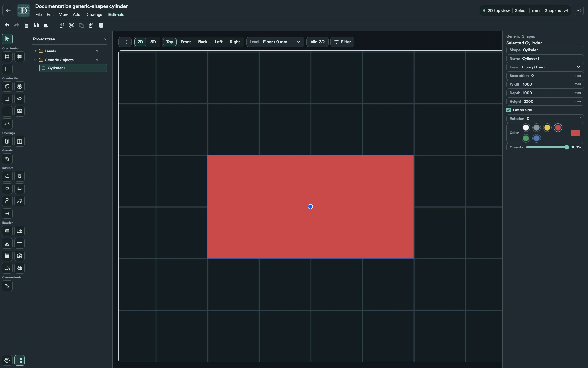Screen dimensions: 588x368
Task: Pick the yellow color swatch
Action: pyautogui.click(x=547, y=128)
